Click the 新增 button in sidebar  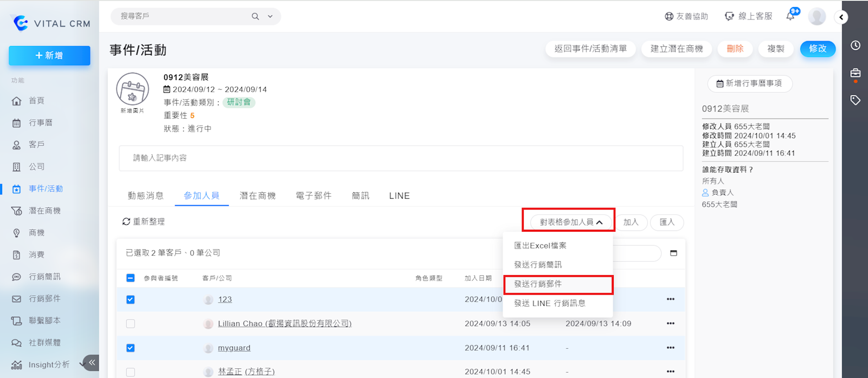tap(49, 56)
